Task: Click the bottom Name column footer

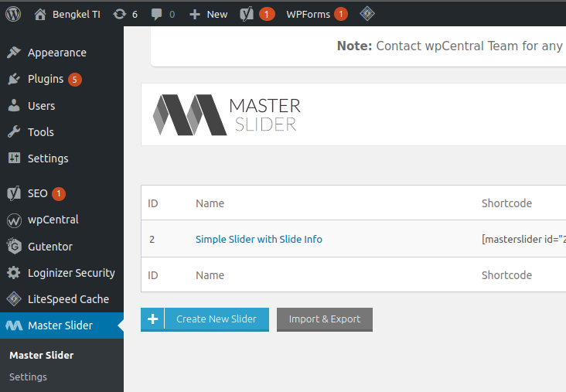Action: tap(210, 275)
